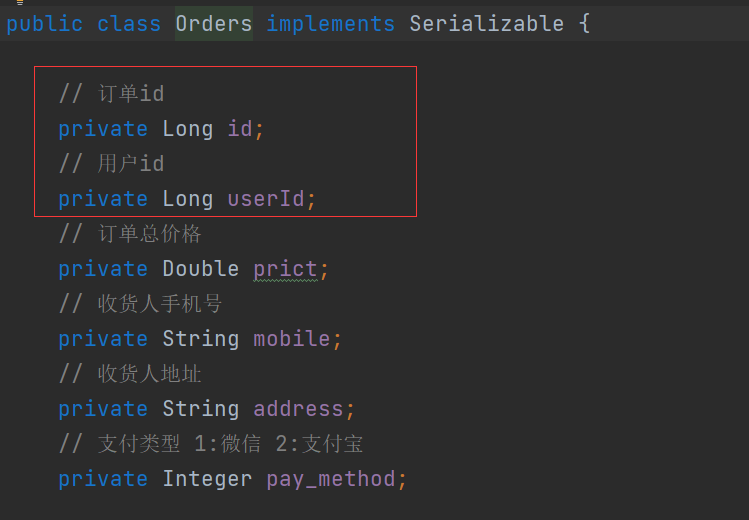Click the 用户id comment line
The image size is (749, 520).
click(x=111, y=164)
